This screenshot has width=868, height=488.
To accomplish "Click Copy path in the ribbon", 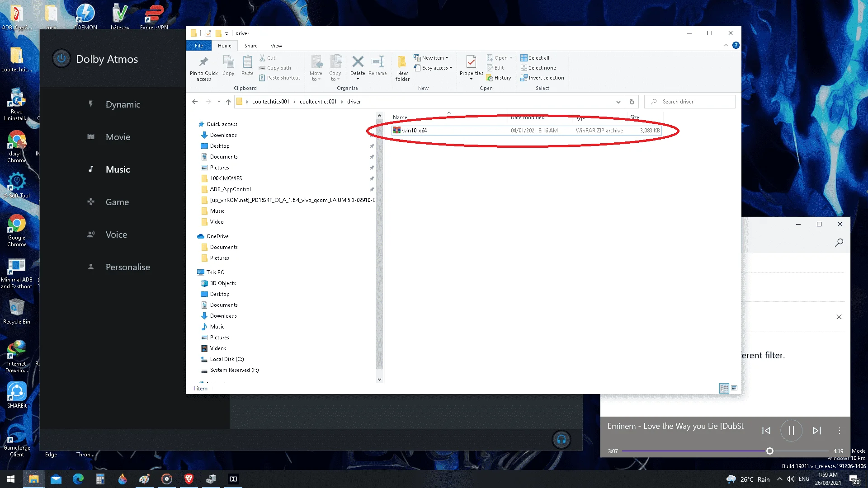I will [275, 68].
